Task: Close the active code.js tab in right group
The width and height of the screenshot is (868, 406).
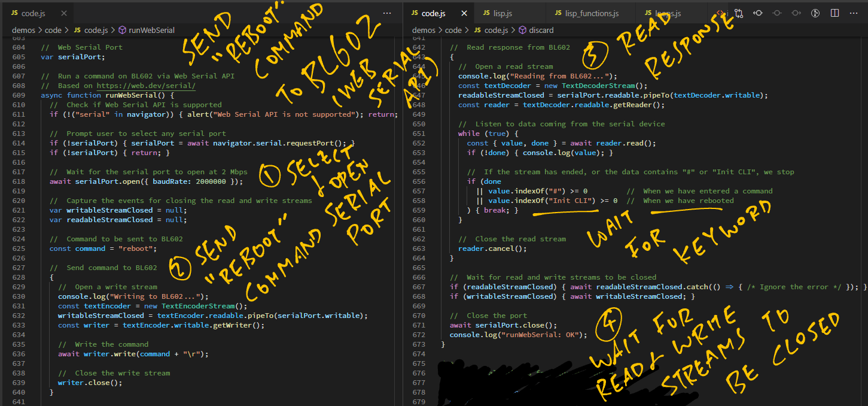Action: tap(464, 13)
